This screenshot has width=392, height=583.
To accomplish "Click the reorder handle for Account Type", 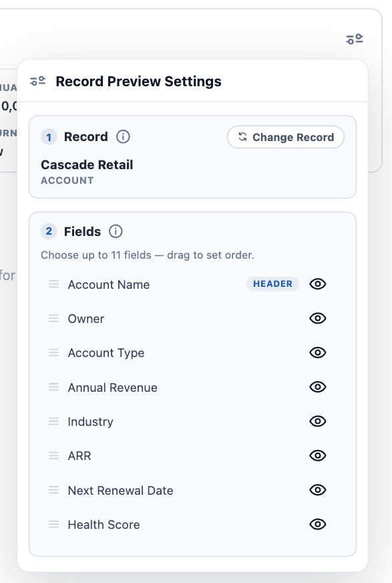I will [x=54, y=352].
